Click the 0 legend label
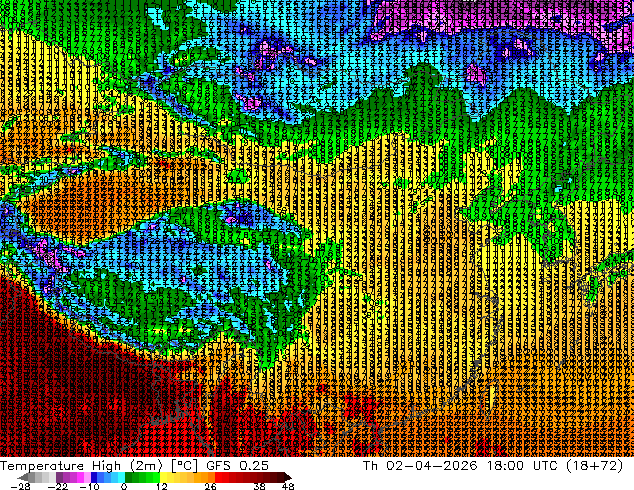Image resolution: width=634 pixels, height=490 pixels. pos(124,486)
